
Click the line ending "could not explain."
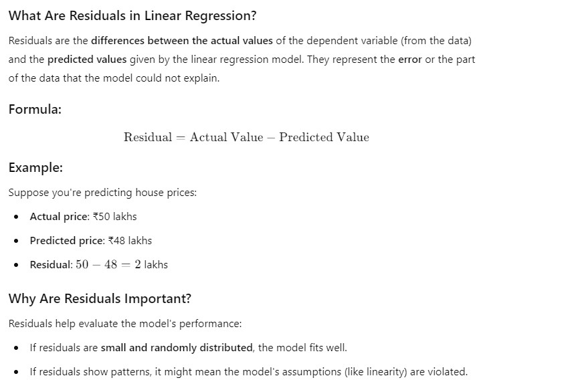[x=114, y=78]
